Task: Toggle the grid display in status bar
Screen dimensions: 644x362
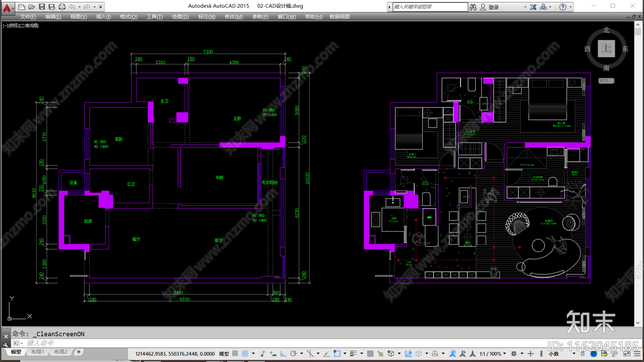Action: (x=235, y=354)
